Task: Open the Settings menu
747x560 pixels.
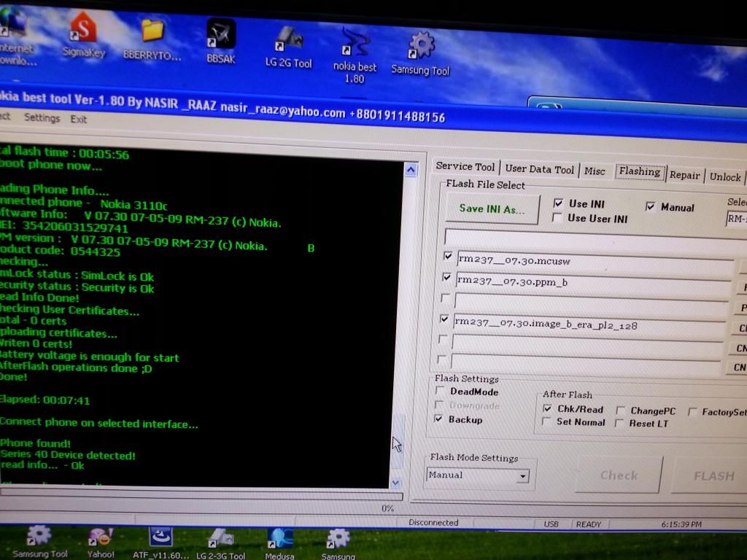Action: (42, 117)
